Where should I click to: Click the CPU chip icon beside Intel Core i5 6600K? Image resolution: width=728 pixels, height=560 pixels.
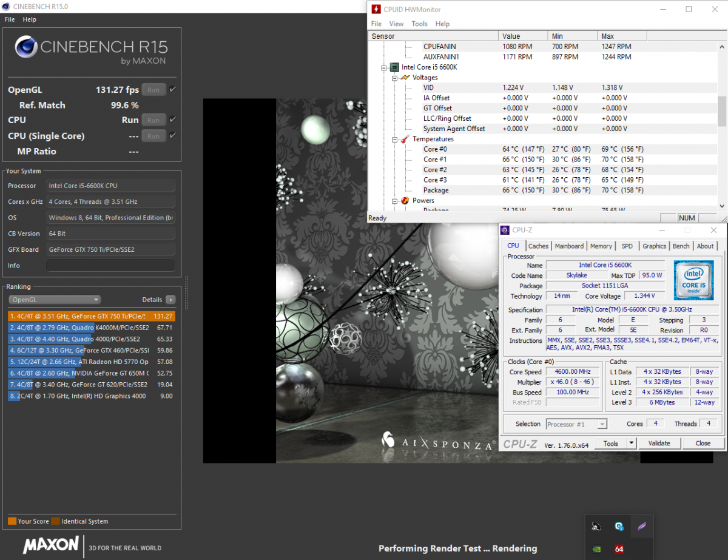point(395,67)
